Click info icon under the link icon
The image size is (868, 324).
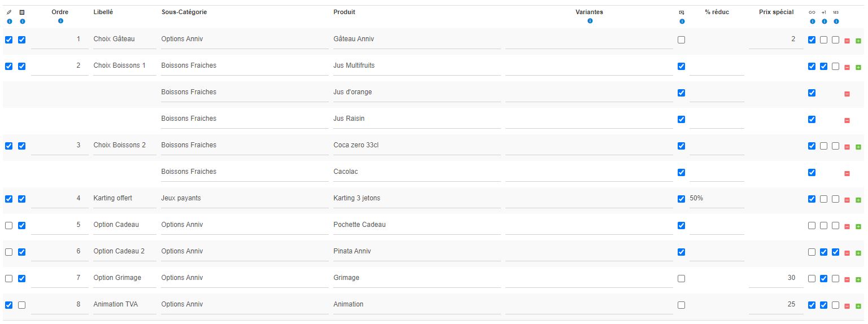(x=812, y=21)
